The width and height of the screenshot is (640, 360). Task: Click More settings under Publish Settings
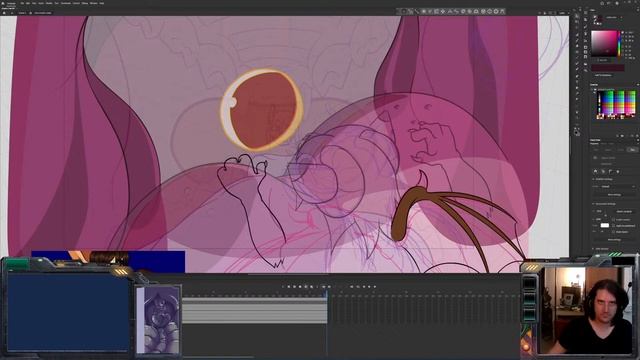[614, 195]
